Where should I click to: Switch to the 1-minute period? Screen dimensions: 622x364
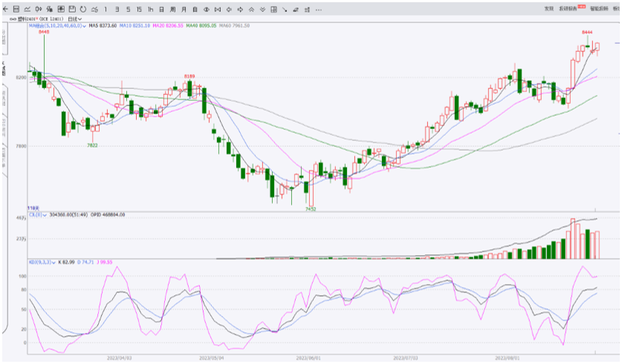coord(106,9)
